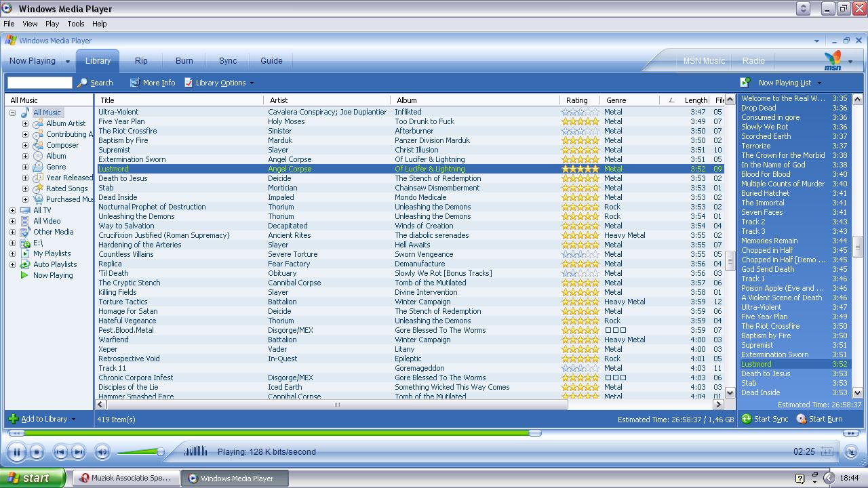
Task: Click star rating of 'Ultra-Violent' track
Action: [x=580, y=112]
